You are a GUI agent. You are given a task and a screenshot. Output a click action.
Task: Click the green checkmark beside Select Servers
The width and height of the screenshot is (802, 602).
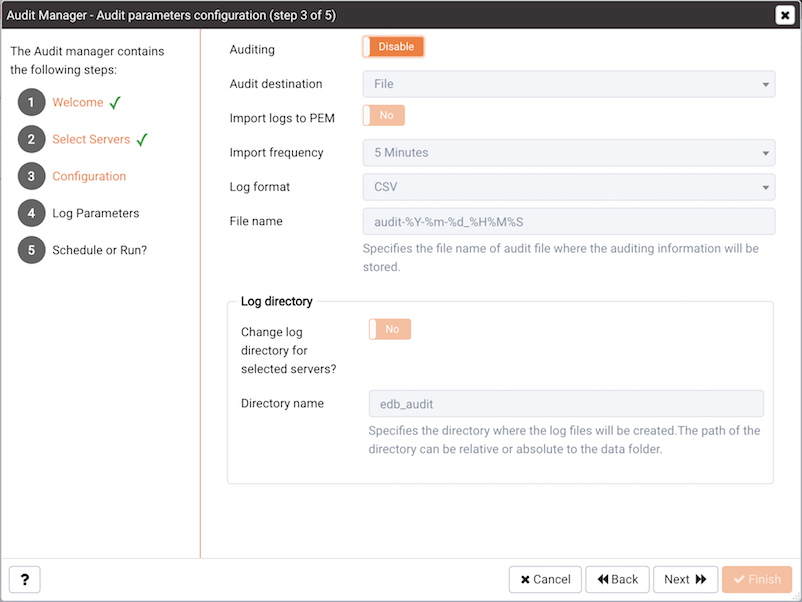(x=142, y=140)
